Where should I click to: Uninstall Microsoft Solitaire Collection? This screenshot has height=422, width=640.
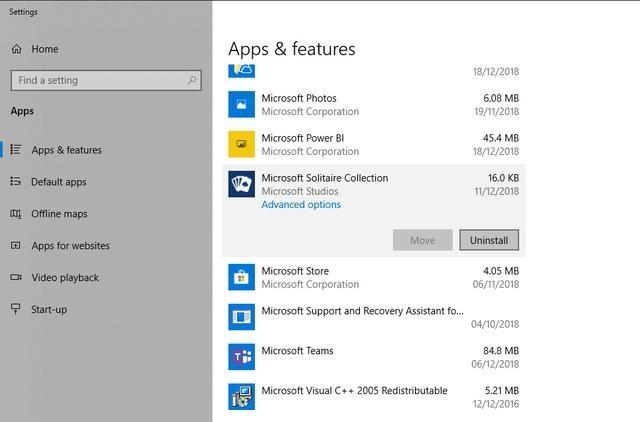(x=489, y=240)
